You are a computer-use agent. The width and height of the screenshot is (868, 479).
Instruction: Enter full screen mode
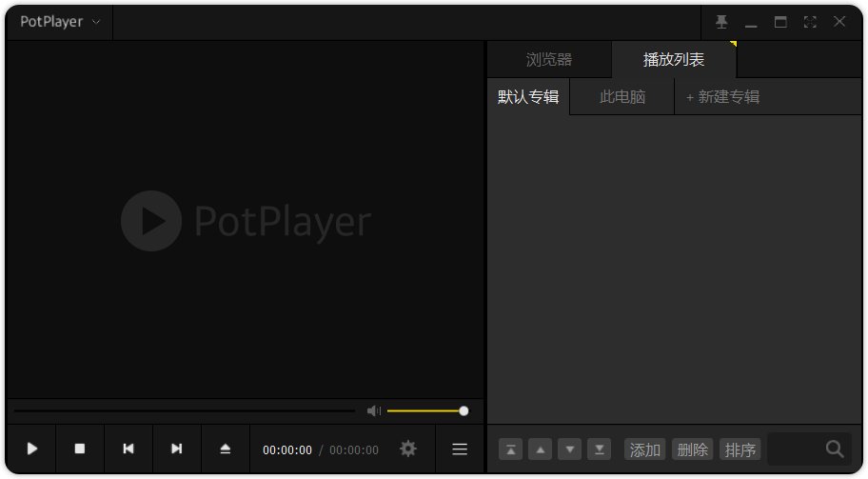(810, 22)
